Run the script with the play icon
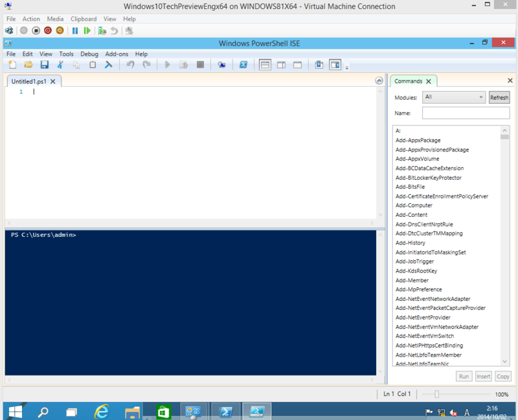Viewport: 518px width, 420px height. (167, 65)
